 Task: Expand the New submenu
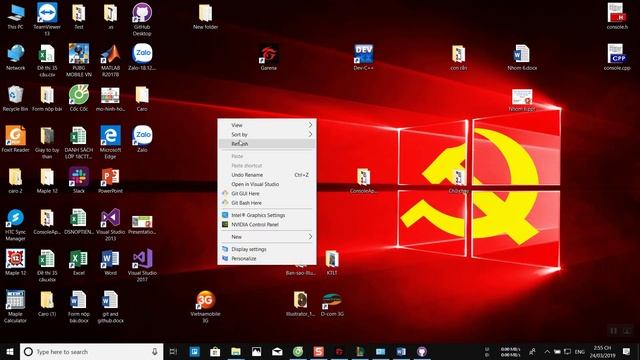pos(267,237)
